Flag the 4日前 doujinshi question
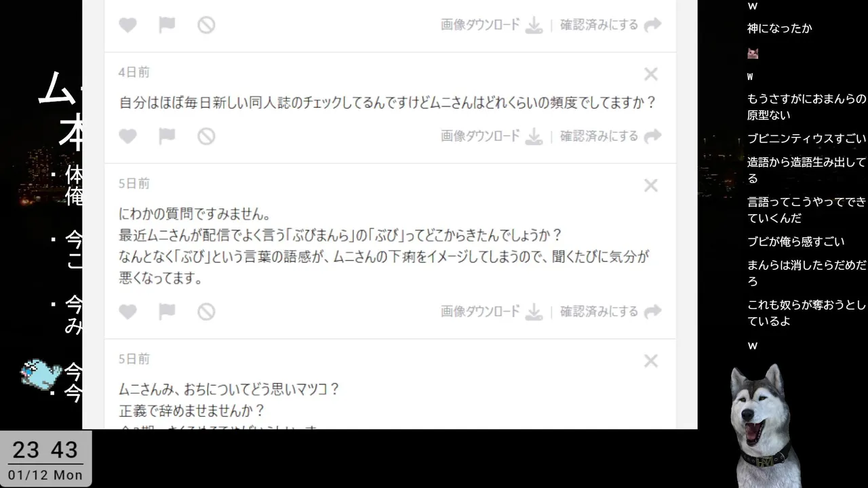Screen dimensions: 868x488 167,136
